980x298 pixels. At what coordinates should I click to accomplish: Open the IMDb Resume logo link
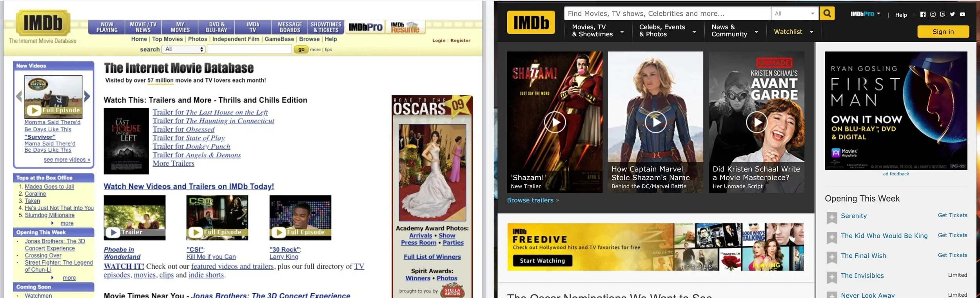(x=405, y=27)
